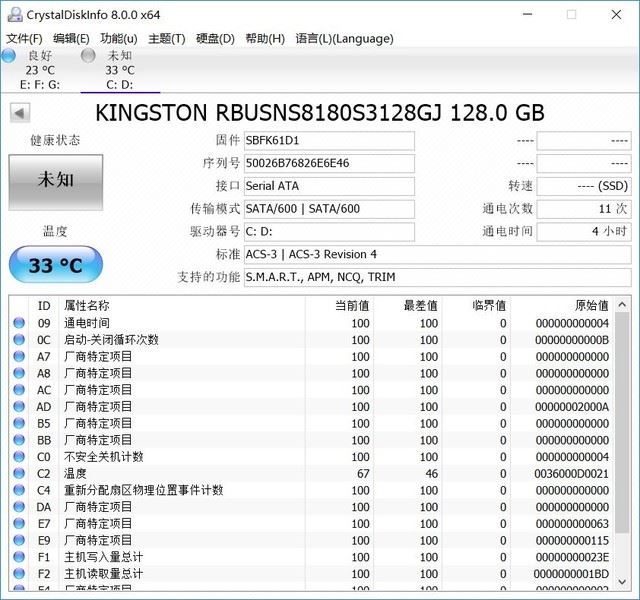640x600 pixels.
Task: Click the firmware SBFK61D1 field
Action: (328, 140)
